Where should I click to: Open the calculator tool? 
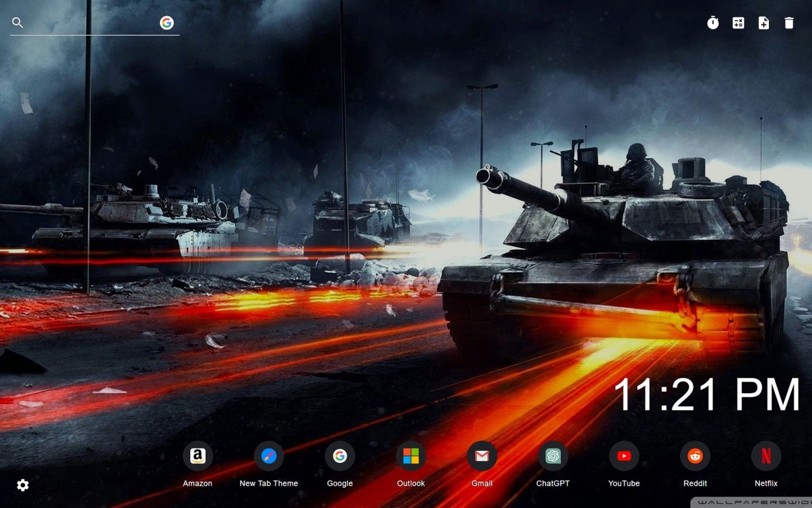(738, 23)
